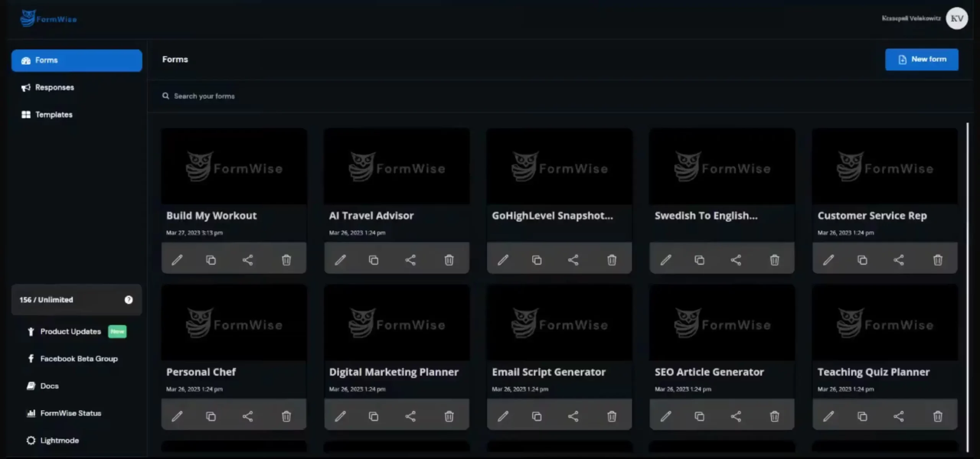Open the KV user avatar menu
Screen dimensions: 980x459
(957, 18)
